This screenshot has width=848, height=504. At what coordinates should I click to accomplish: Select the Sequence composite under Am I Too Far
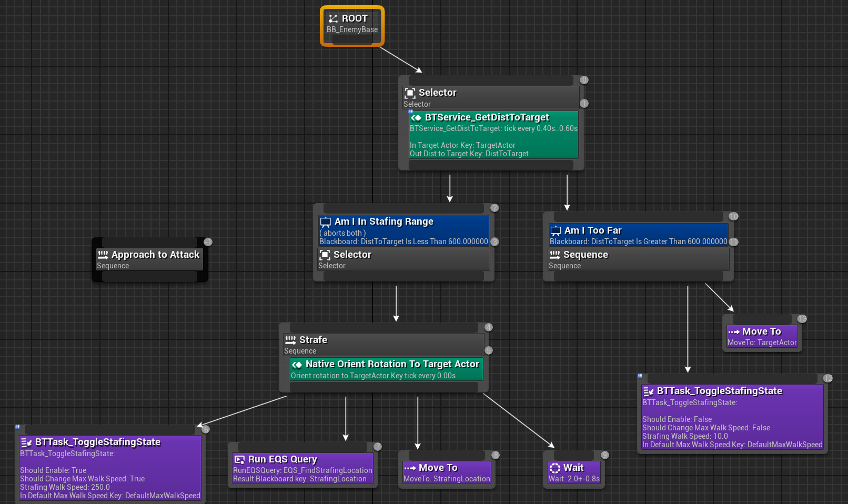pyautogui.click(x=638, y=259)
